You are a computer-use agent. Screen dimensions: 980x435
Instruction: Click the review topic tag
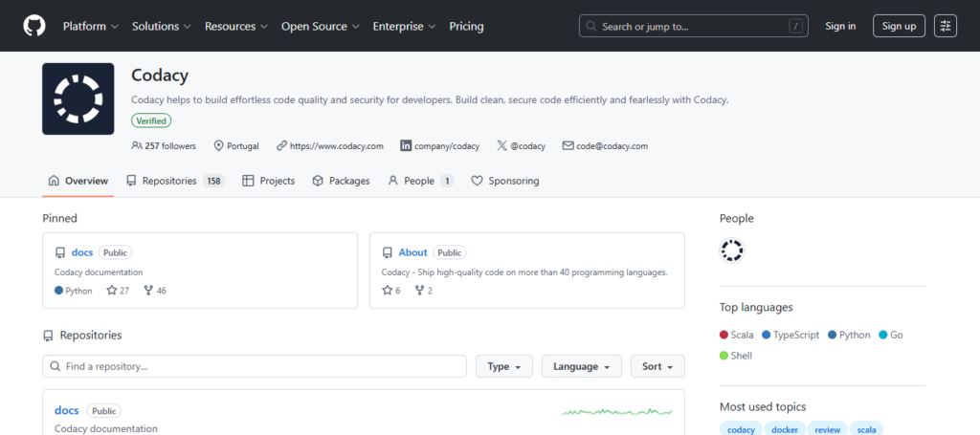828,430
